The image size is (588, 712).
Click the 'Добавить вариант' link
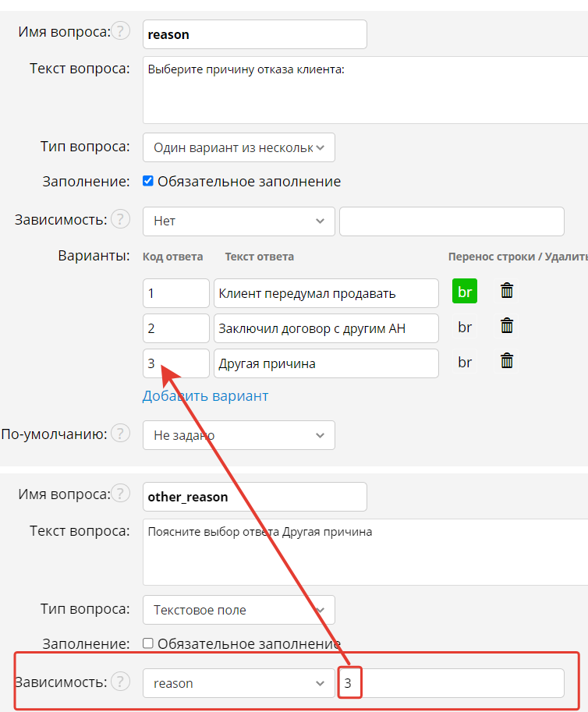click(x=205, y=396)
